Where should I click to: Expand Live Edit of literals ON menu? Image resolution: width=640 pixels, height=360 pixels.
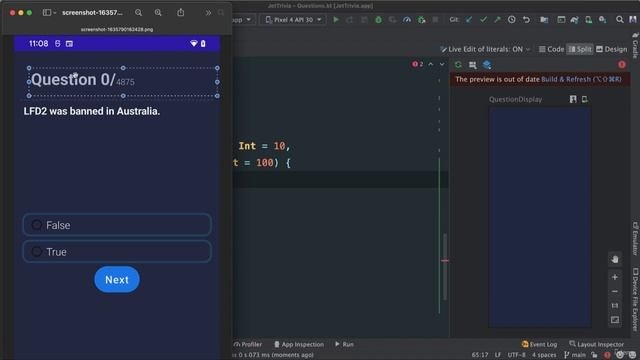(485, 49)
